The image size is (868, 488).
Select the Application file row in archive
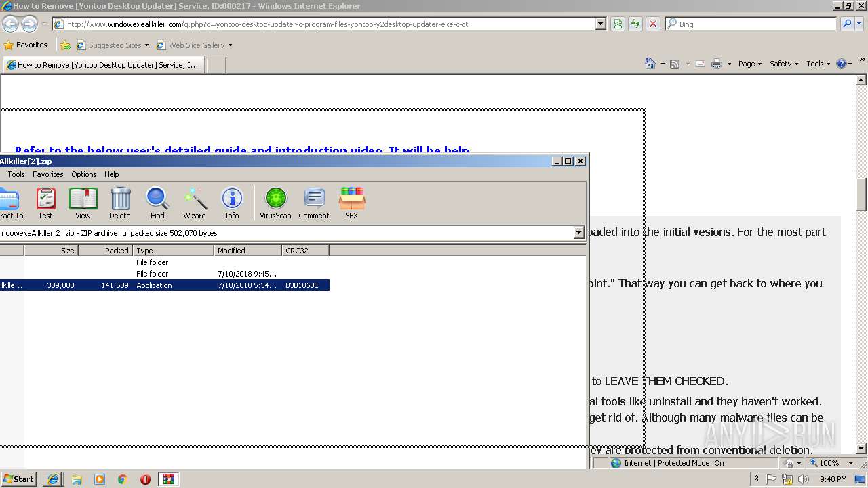[165, 285]
